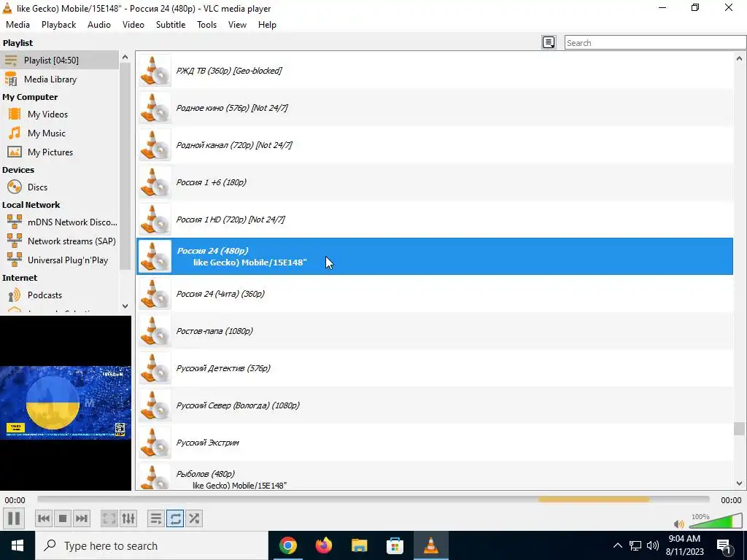Select Ростов-папа (1080p) entry
This screenshot has width=747, height=560.
435,331
